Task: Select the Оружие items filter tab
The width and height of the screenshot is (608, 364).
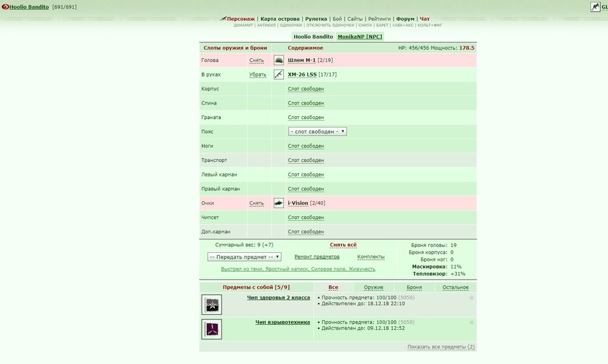Action: (x=373, y=288)
